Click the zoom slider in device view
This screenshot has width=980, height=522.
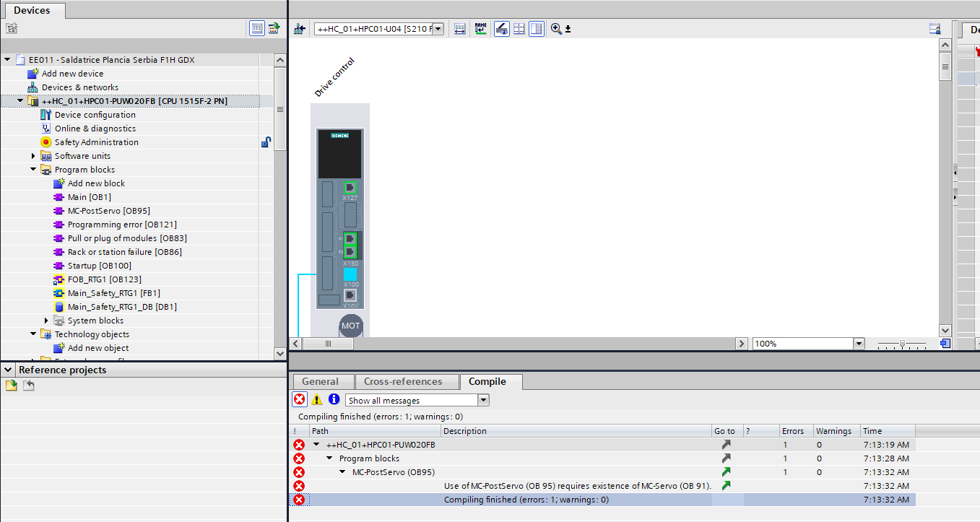click(x=901, y=344)
